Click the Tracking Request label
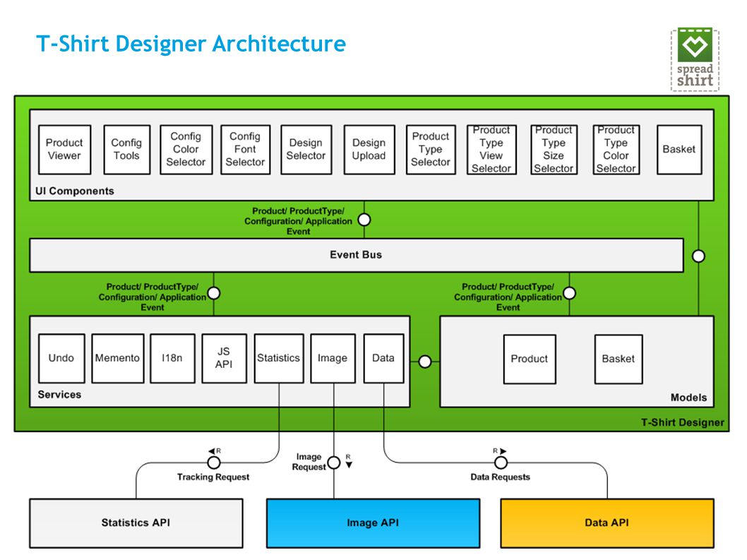The width and height of the screenshot is (747, 560). pyautogui.click(x=213, y=477)
